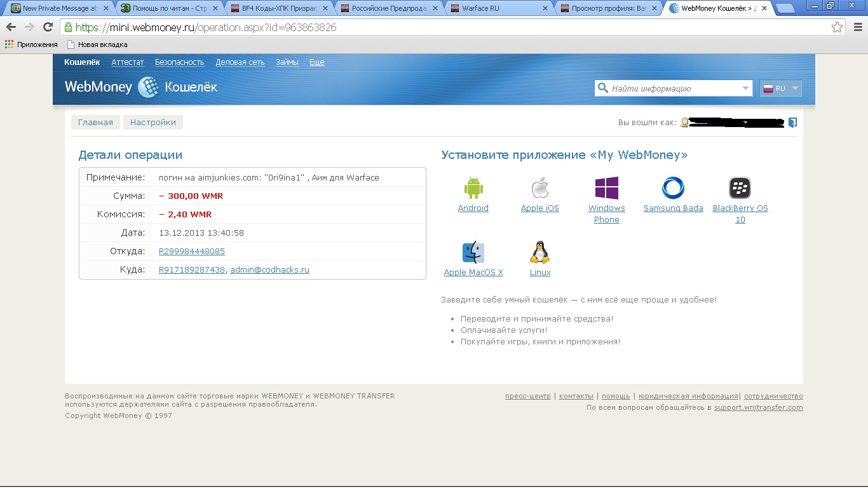This screenshot has width=868, height=488.
Task: Close the Warface RU tab
Action: 545,8
